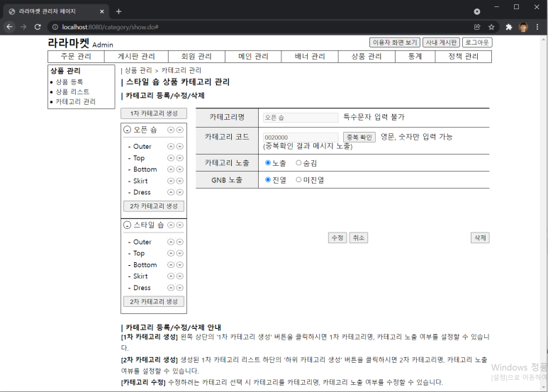Click 2차 카테고리 생성 under 스타일 숍

(154, 301)
